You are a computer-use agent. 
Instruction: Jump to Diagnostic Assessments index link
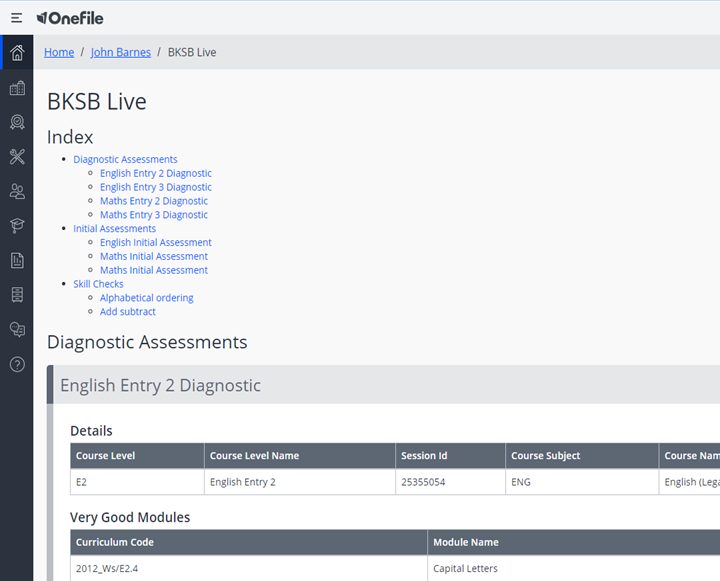[x=125, y=159]
